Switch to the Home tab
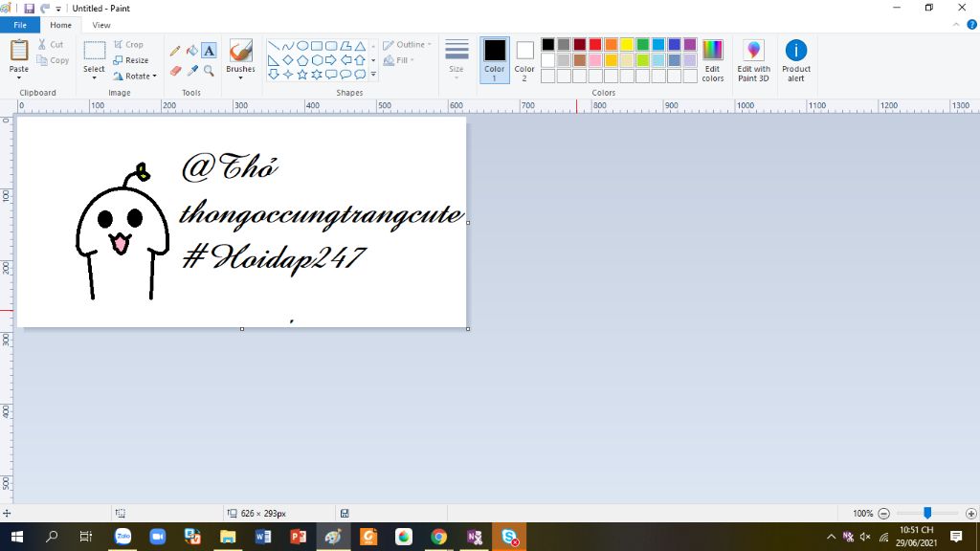This screenshot has height=551, width=980. [x=60, y=25]
